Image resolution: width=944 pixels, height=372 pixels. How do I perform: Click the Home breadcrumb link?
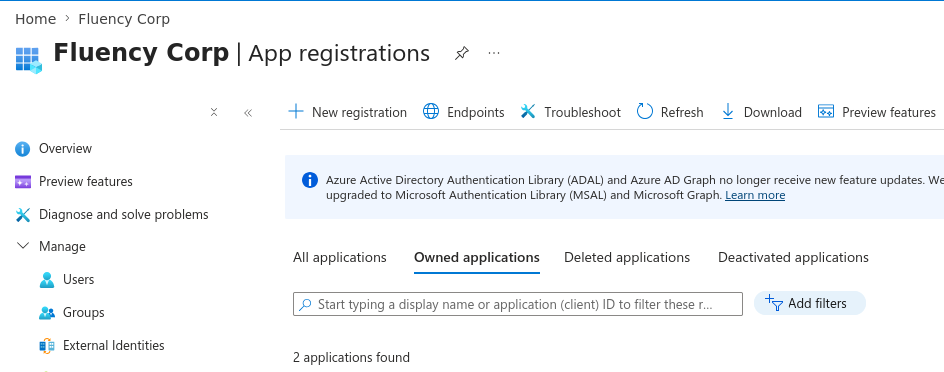point(35,19)
